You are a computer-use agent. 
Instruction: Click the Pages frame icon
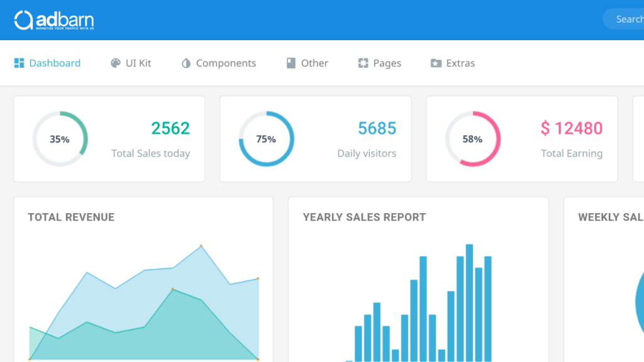(x=363, y=63)
